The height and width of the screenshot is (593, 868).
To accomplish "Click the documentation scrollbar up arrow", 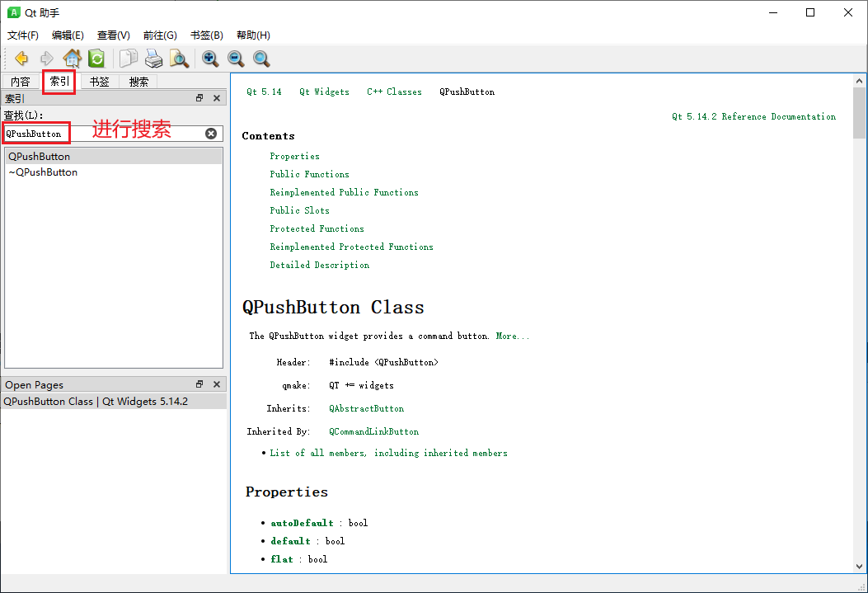I will [859, 81].
